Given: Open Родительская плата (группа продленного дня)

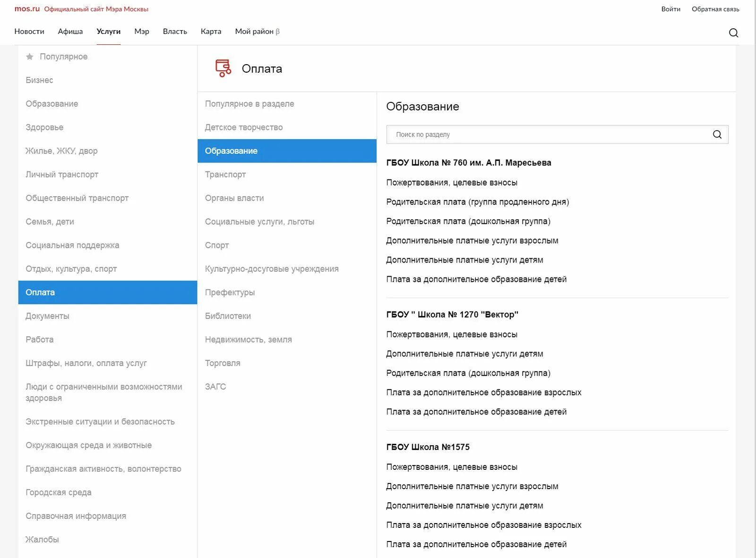Looking at the screenshot, I should [x=478, y=202].
